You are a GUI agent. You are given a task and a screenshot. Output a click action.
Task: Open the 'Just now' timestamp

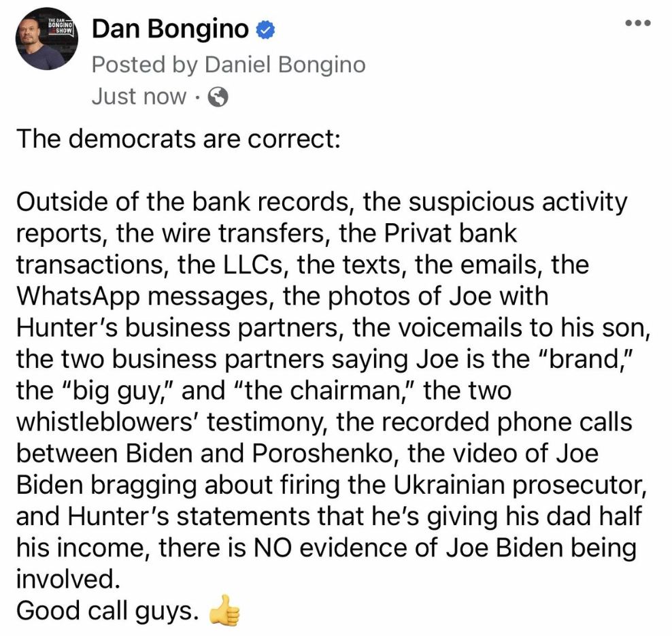tap(139, 97)
